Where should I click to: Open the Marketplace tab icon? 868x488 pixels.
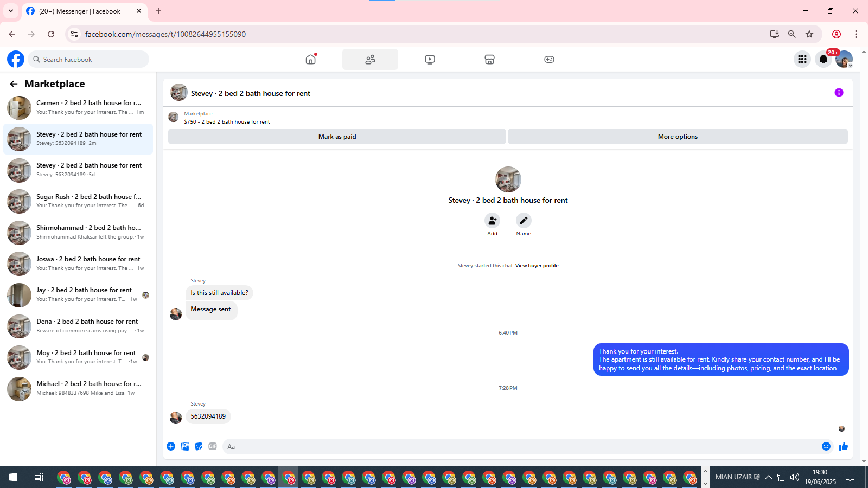point(489,59)
